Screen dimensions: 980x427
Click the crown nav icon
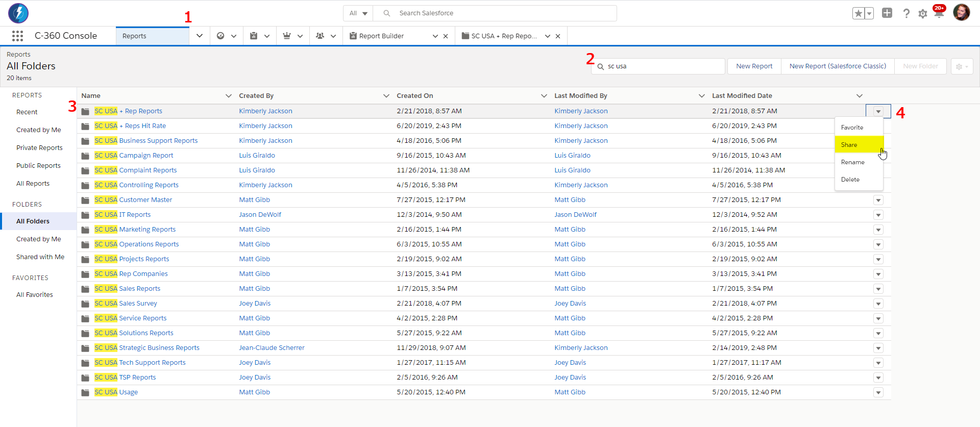(287, 36)
